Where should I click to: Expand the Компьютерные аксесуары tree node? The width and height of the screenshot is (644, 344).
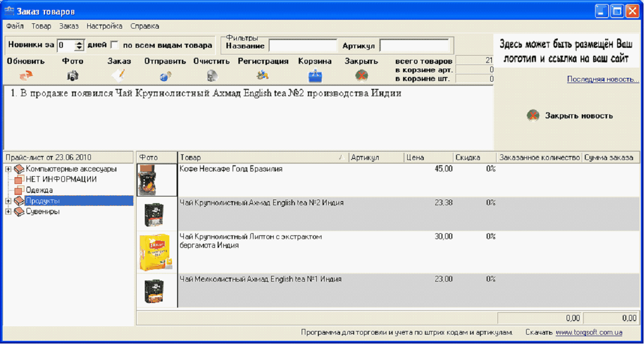coord(8,169)
